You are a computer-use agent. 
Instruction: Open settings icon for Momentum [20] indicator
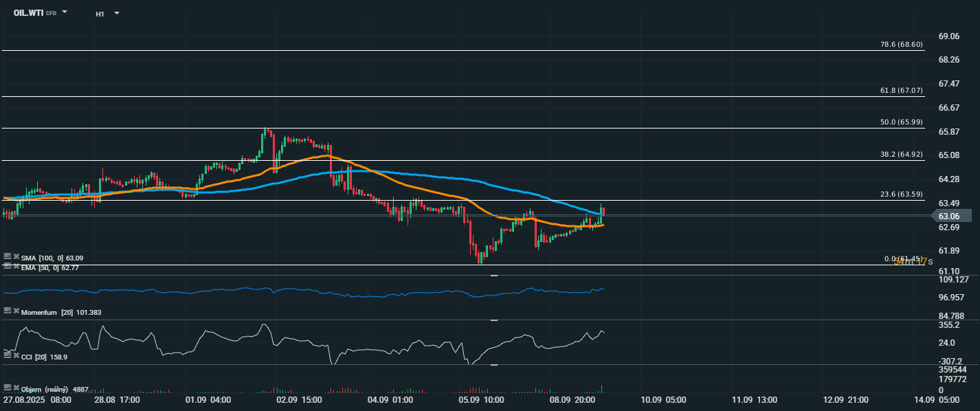(8, 311)
